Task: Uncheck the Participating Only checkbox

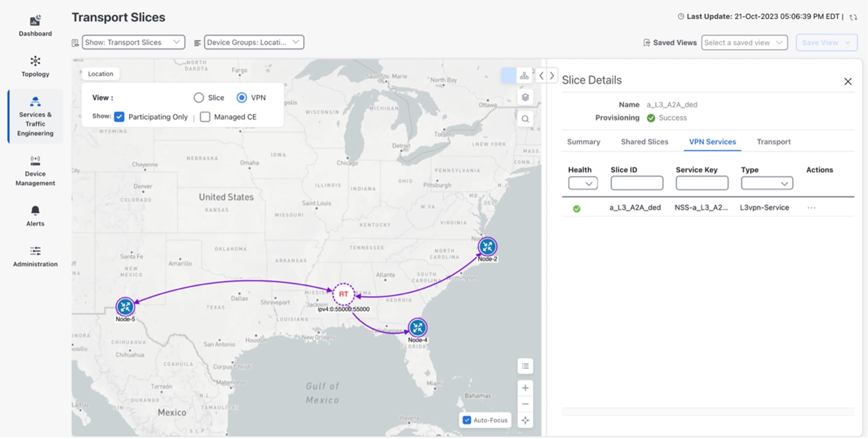Action: (x=119, y=117)
